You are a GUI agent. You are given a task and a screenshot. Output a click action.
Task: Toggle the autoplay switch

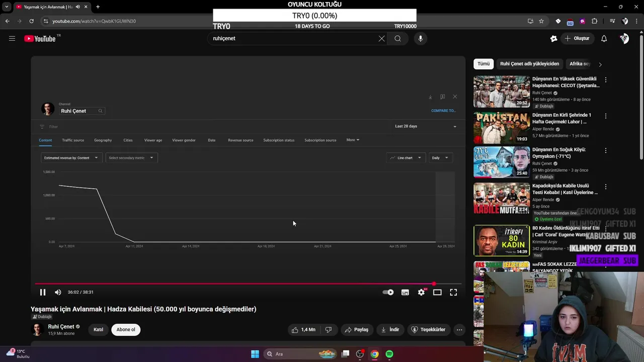point(388,292)
